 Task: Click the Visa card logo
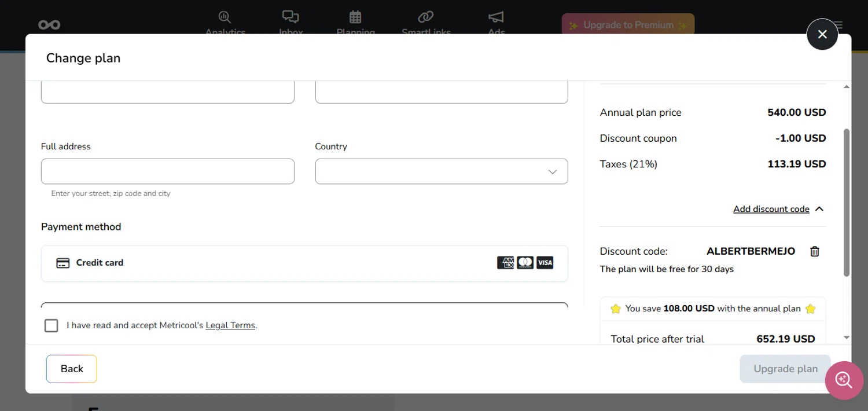coord(545,263)
